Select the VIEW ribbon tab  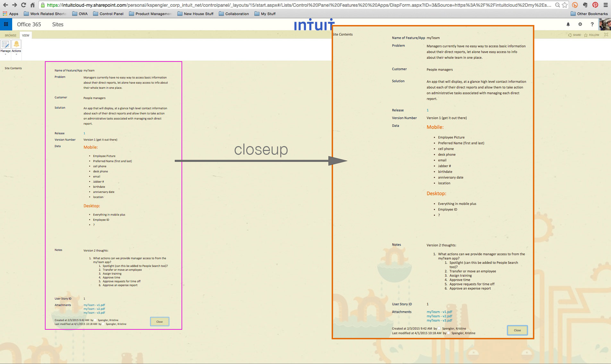coord(26,35)
